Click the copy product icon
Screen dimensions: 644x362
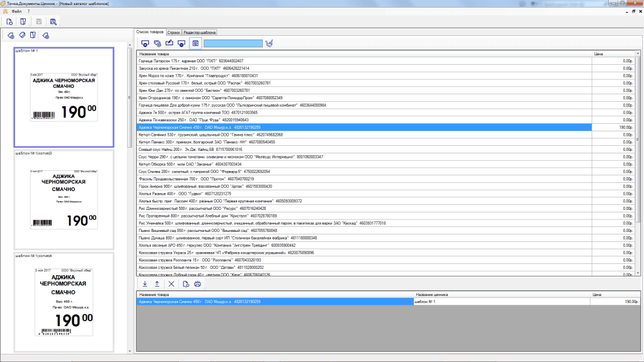pos(157,43)
